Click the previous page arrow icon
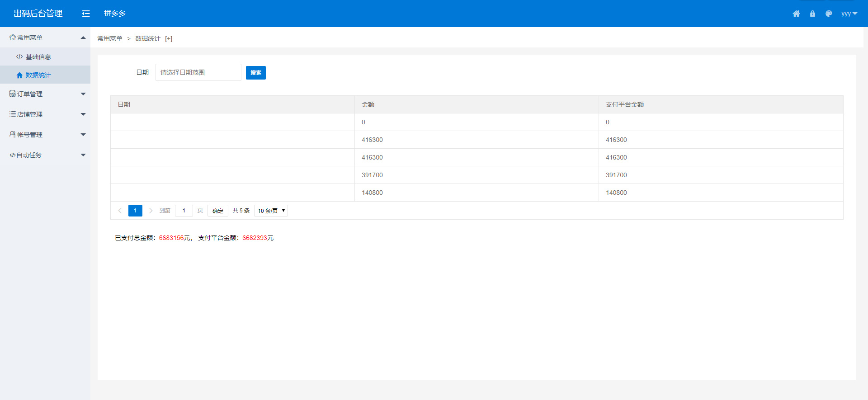 [x=120, y=211]
